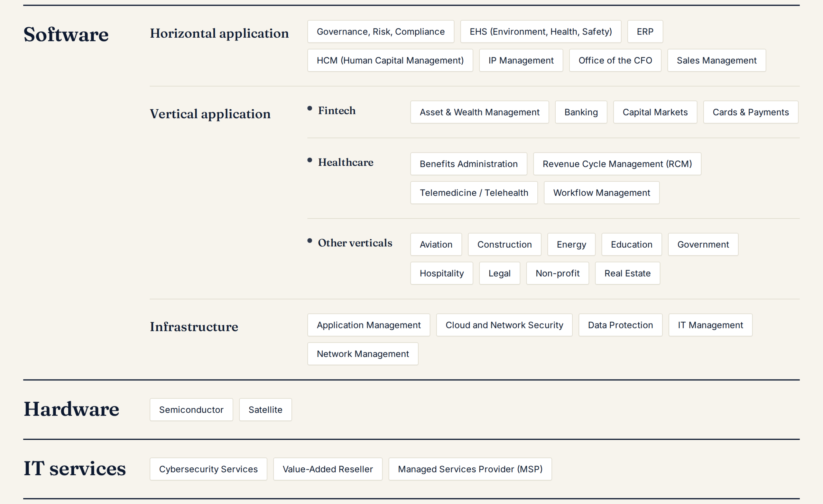Image resolution: width=823 pixels, height=504 pixels.
Task: Select Asset & Wealth Management
Action: pyautogui.click(x=480, y=112)
